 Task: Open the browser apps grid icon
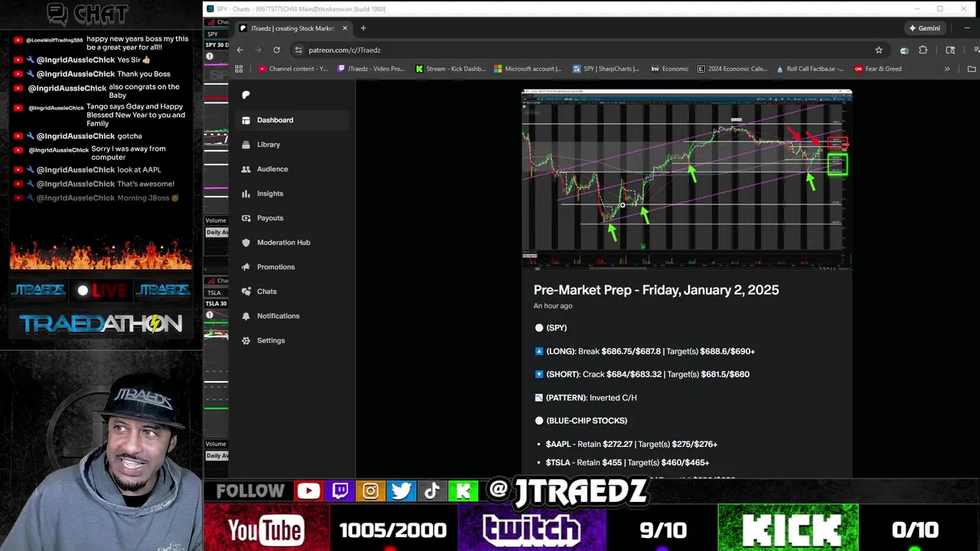239,69
